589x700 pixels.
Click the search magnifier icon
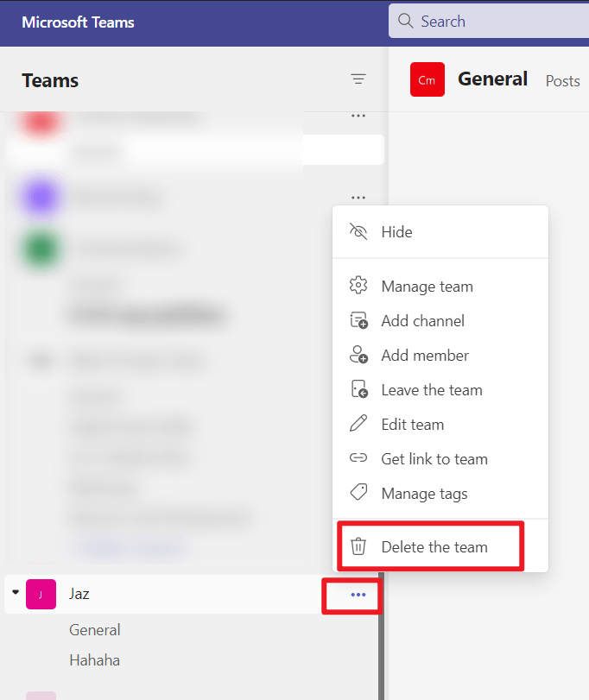(x=405, y=21)
